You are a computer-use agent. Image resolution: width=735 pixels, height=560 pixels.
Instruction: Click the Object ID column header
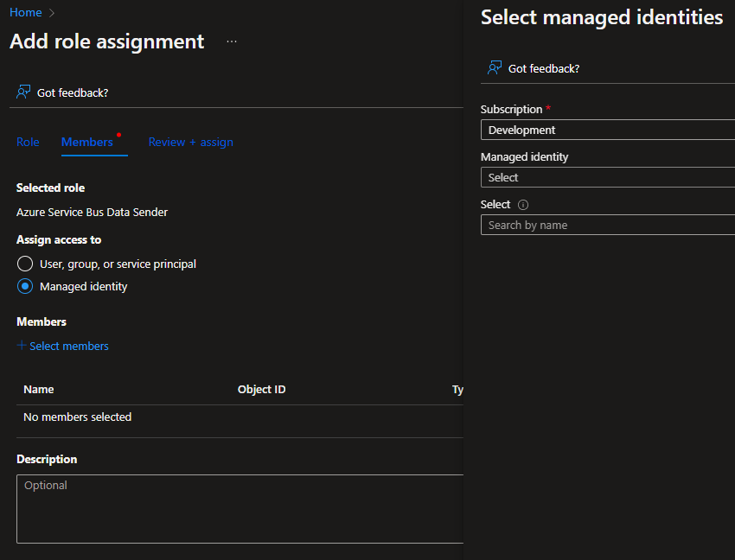click(x=261, y=390)
